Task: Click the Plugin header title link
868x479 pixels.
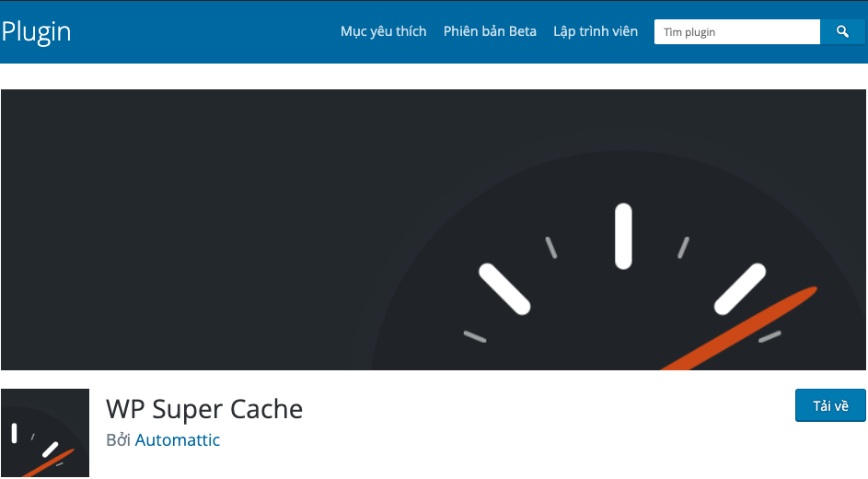Action: point(36,31)
